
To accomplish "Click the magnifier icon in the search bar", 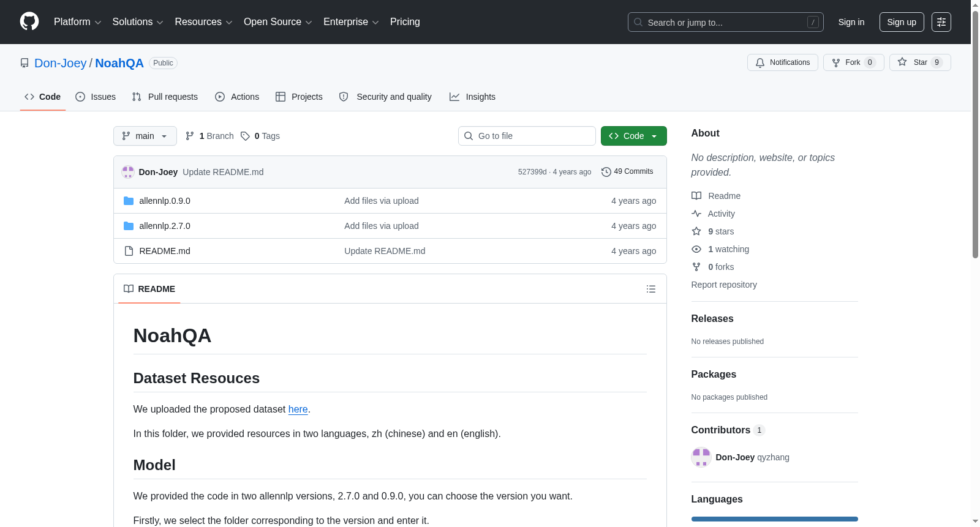I will (638, 22).
